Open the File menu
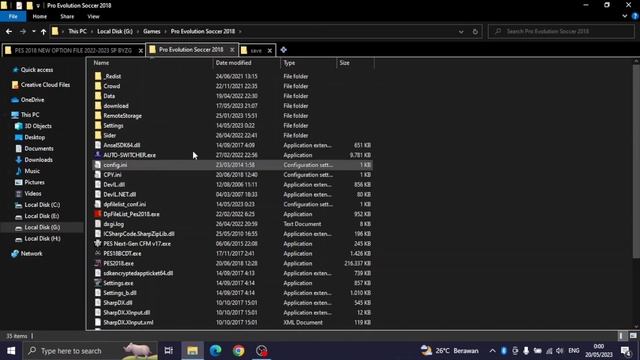This screenshot has width=640, height=360. tap(13, 16)
